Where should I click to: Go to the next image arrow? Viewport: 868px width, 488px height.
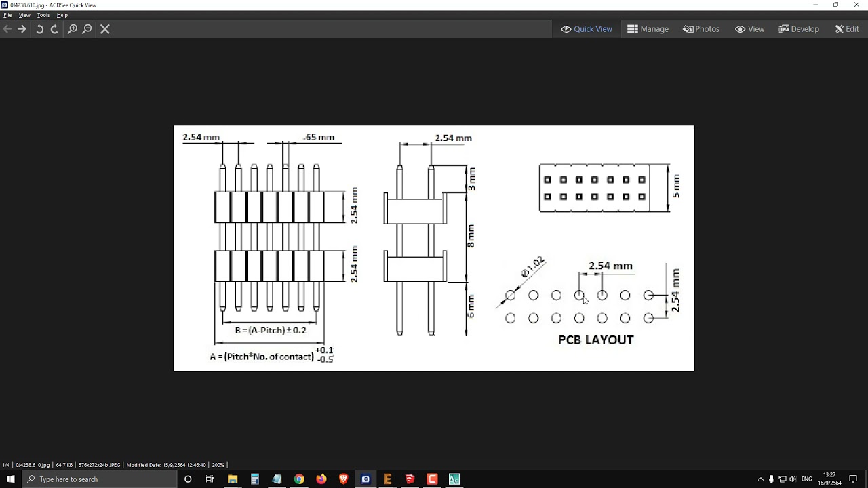tap(22, 29)
